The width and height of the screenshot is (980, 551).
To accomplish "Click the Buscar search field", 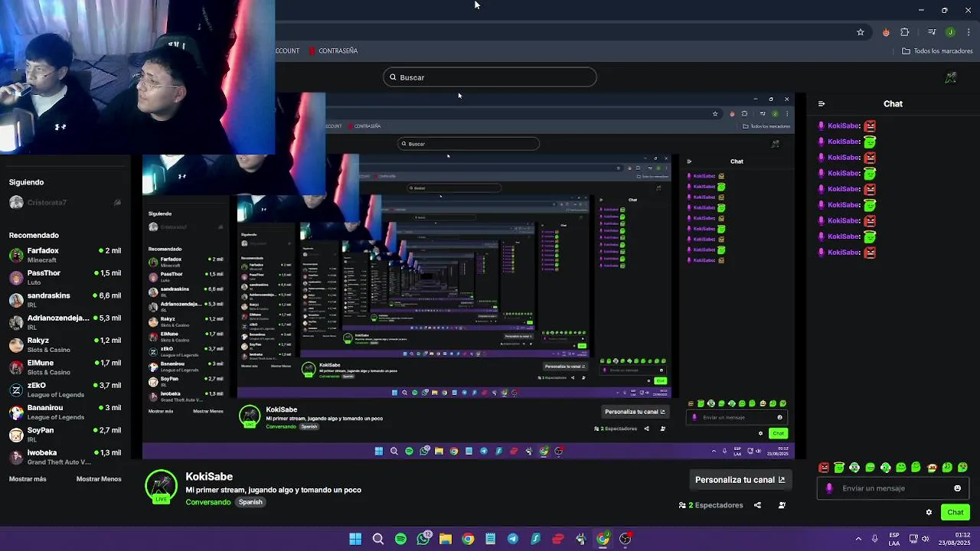I will tap(490, 77).
